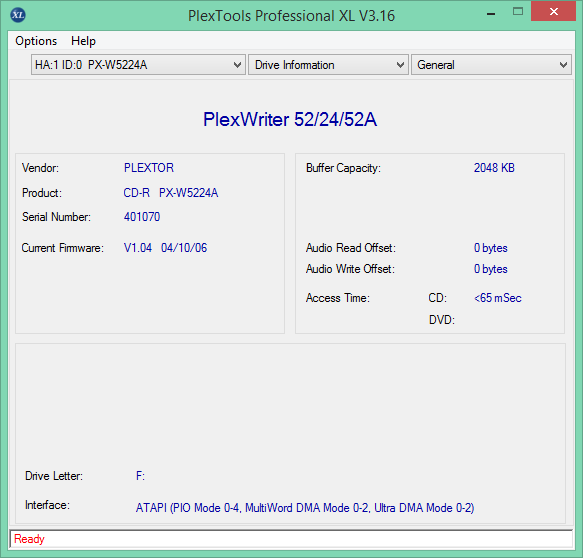Click the Audio Read Offset value
The width and height of the screenshot is (583, 558).
[490, 248]
